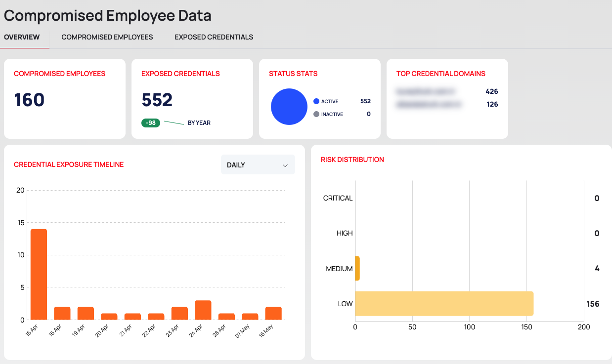The width and height of the screenshot is (612, 364).
Task: Click the Critical risk label
Action: point(338,198)
